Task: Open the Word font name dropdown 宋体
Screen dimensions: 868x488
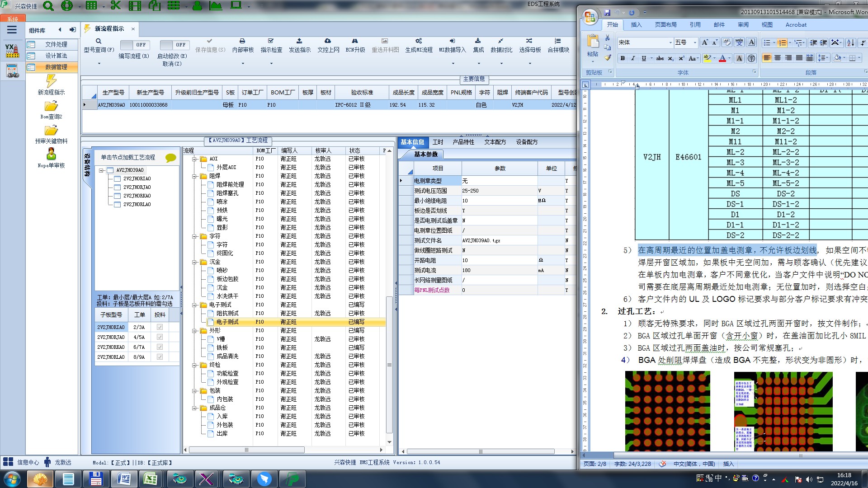Action: [670, 42]
